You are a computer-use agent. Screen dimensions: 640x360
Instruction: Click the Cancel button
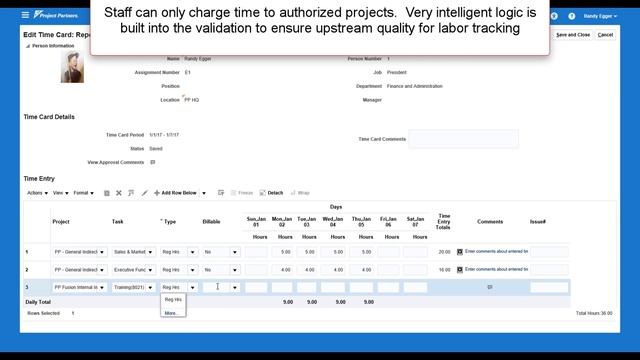(x=605, y=35)
